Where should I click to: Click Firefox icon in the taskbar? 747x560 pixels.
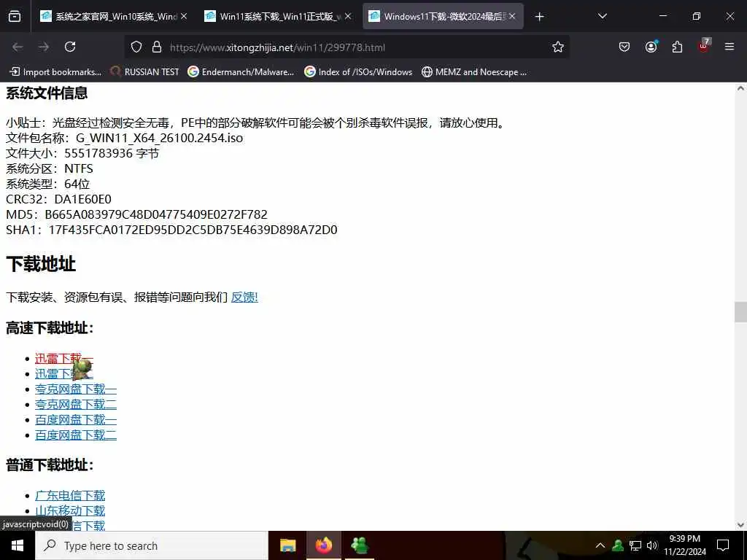pyautogui.click(x=323, y=545)
